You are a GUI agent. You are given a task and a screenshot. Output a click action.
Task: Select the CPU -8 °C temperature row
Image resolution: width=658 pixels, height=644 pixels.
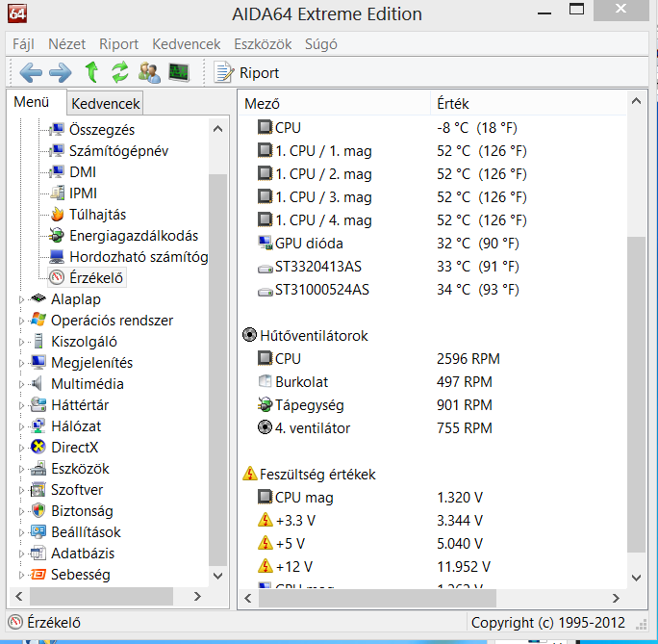click(x=432, y=128)
